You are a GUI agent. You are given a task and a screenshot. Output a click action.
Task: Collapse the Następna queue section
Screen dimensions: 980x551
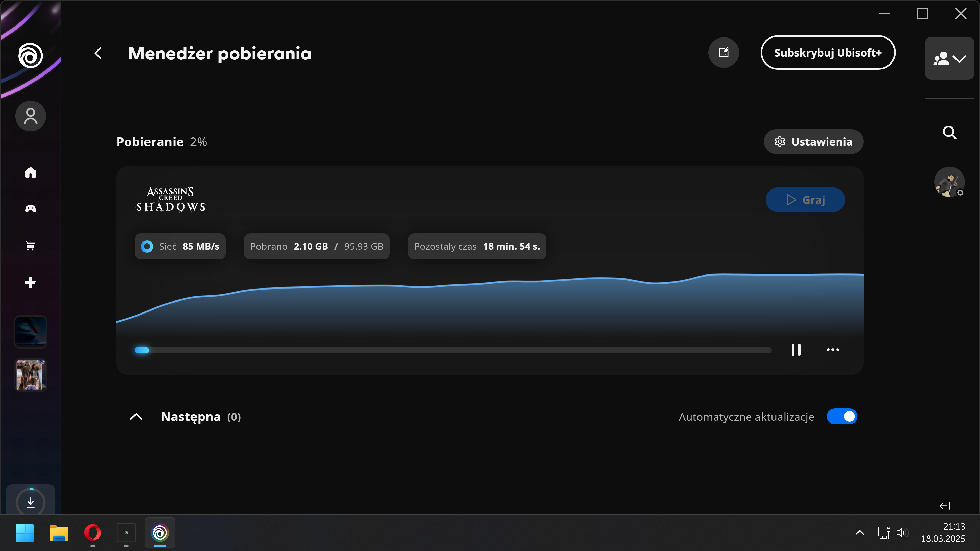(136, 417)
